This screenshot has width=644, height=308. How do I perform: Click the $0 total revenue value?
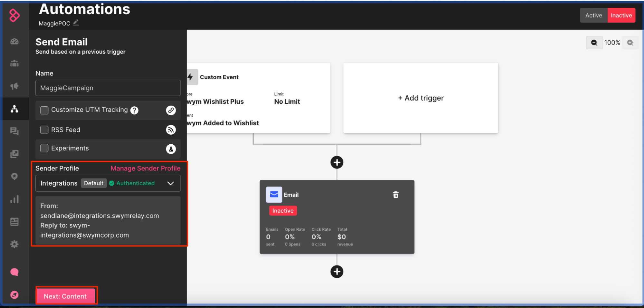[x=341, y=237]
